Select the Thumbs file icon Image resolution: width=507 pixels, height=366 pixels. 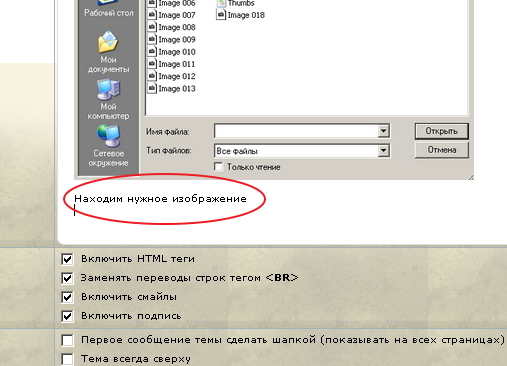221,3
